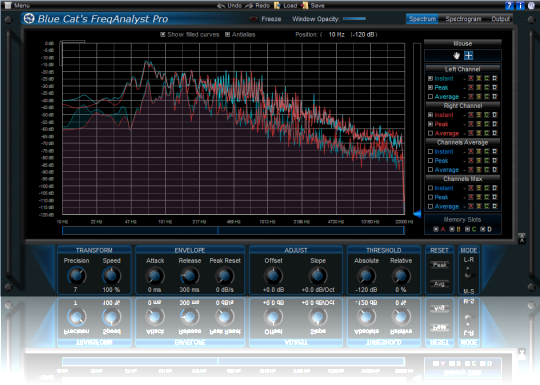The height and width of the screenshot is (385, 540).
Task: Click the Attack knob
Action: (x=155, y=276)
